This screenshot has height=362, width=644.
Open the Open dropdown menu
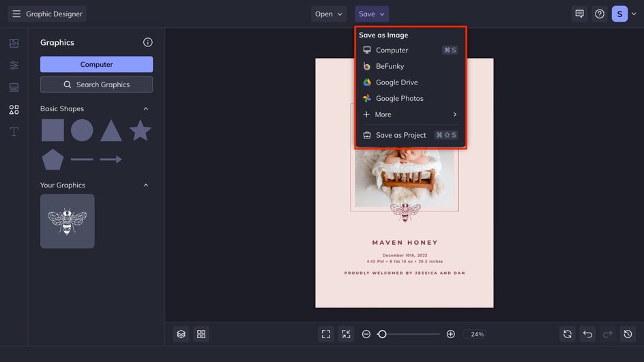(x=329, y=14)
